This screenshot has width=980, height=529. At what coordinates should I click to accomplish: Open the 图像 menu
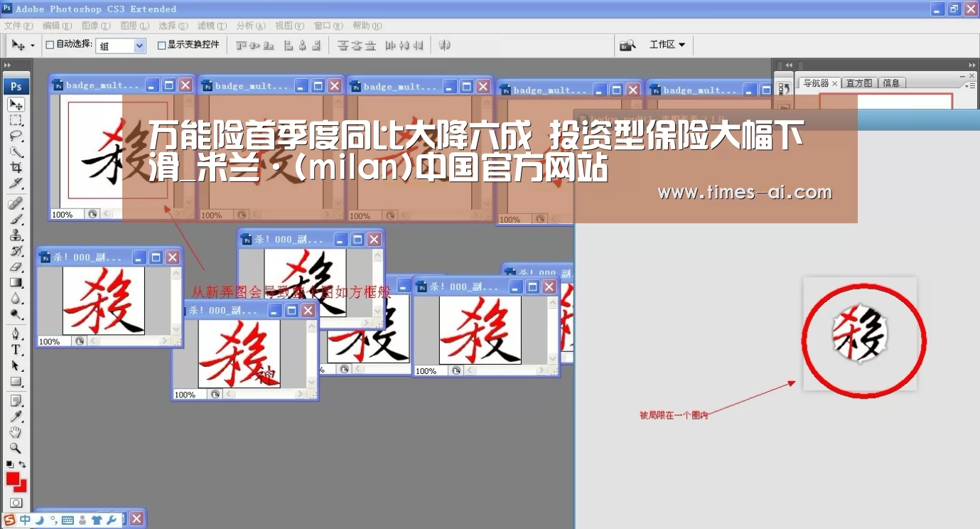point(96,26)
